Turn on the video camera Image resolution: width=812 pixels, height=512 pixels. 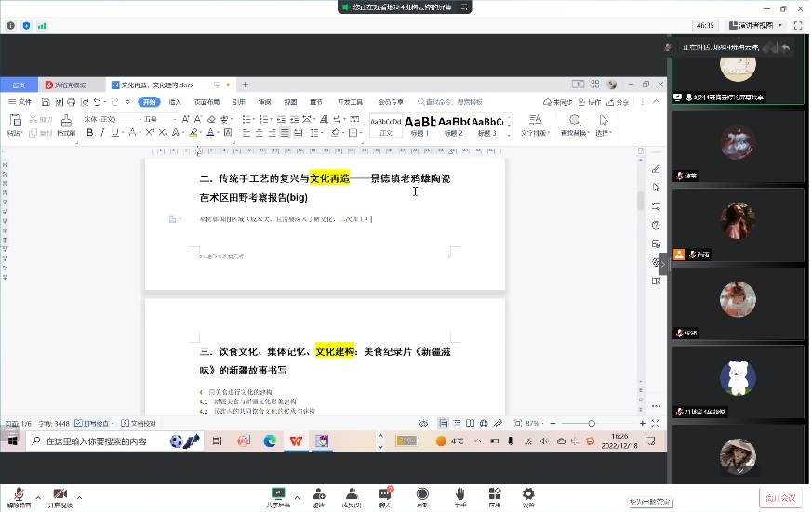(x=60, y=496)
